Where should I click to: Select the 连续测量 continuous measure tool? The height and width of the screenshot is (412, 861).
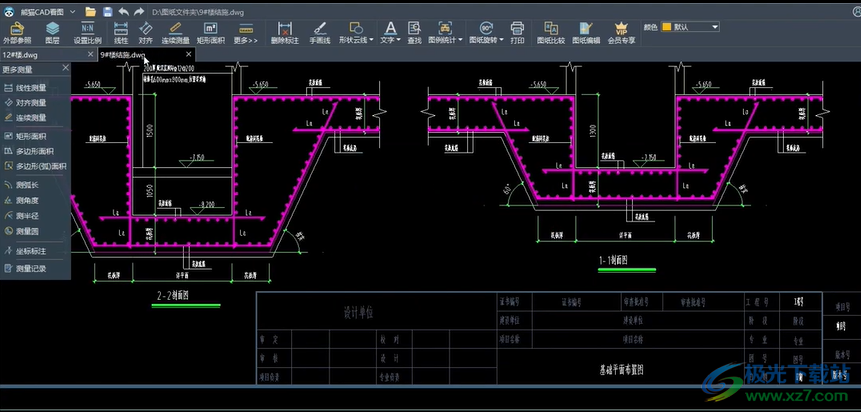(175, 32)
